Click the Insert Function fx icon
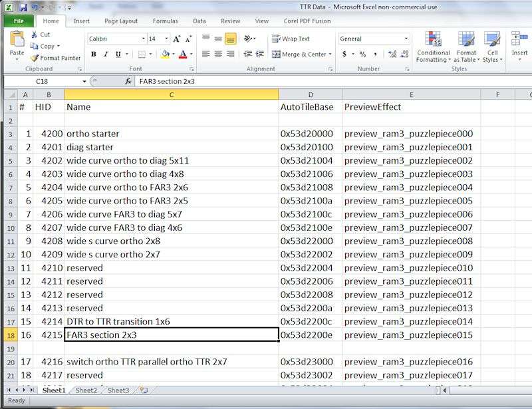Viewport: 532px width, 409px height. pyautogui.click(x=128, y=81)
